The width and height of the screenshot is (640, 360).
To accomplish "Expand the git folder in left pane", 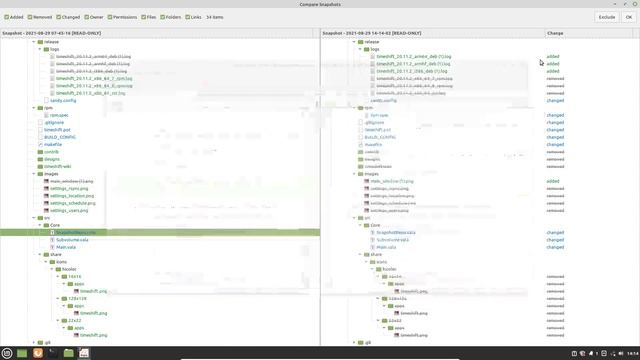I will tap(34, 343).
